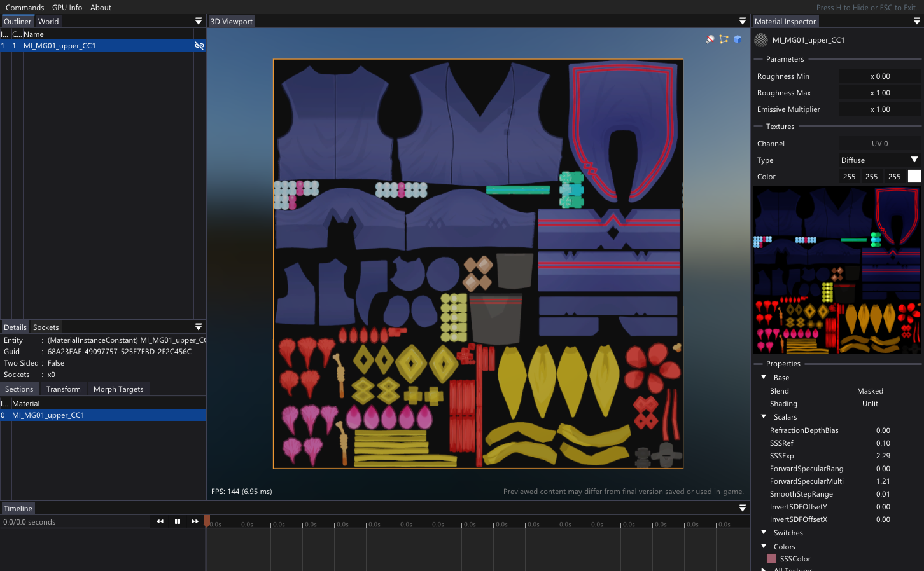Image resolution: width=924 pixels, height=571 pixels.
Task: Collapse the Base properties group
Action: point(764,378)
